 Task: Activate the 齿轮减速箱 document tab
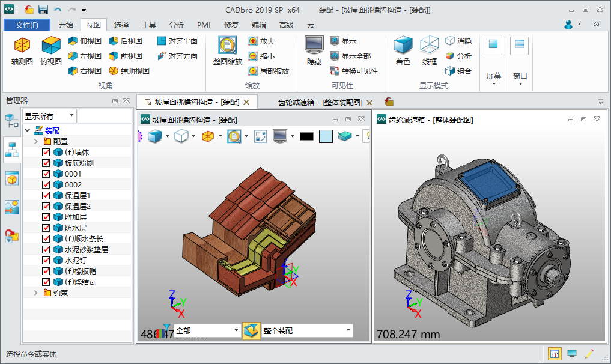pyautogui.click(x=320, y=102)
